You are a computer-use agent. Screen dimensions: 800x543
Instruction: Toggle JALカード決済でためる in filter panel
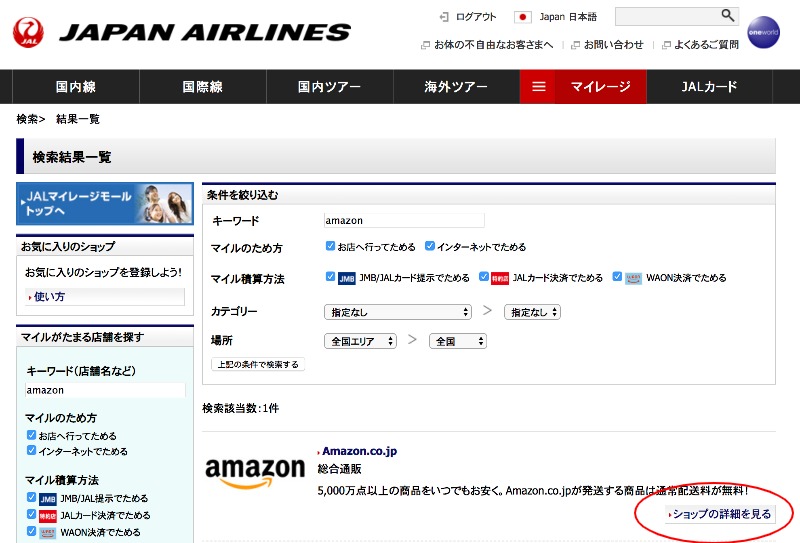pos(484,277)
